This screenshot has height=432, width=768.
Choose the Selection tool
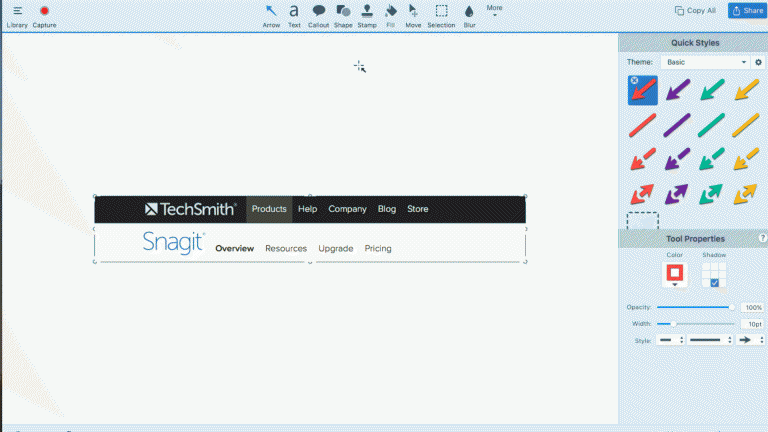pos(441,16)
